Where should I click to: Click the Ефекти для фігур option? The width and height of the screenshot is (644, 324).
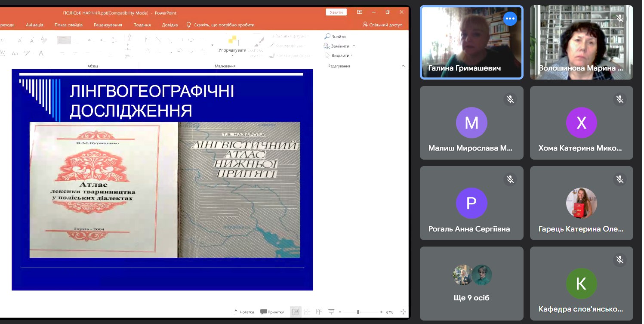pyautogui.click(x=290, y=56)
